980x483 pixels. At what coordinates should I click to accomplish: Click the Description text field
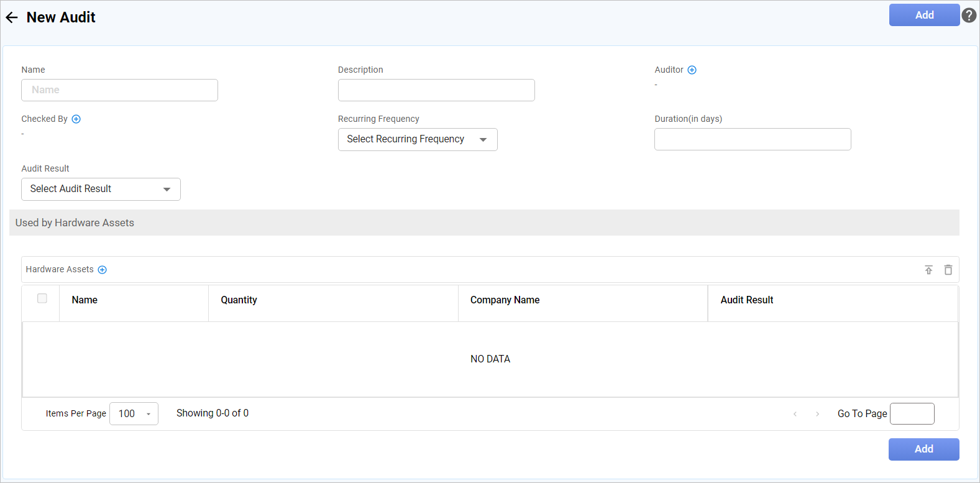click(x=436, y=90)
